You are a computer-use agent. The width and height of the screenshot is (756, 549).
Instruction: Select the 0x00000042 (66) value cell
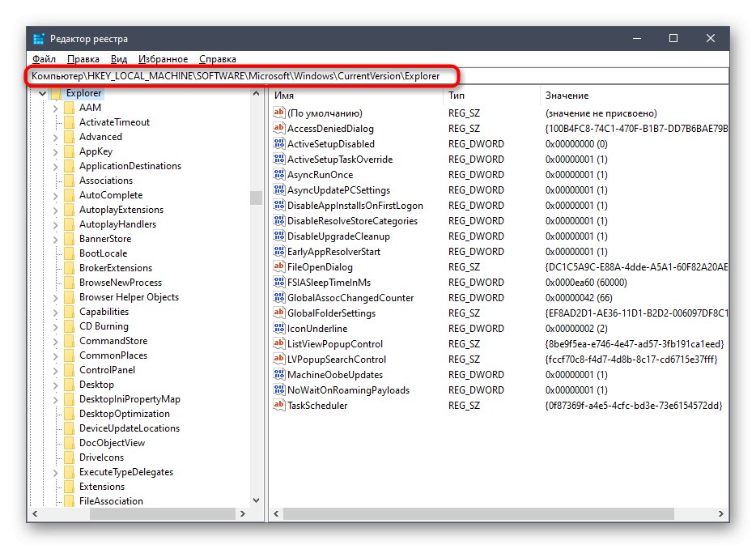pyautogui.click(x=579, y=298)
